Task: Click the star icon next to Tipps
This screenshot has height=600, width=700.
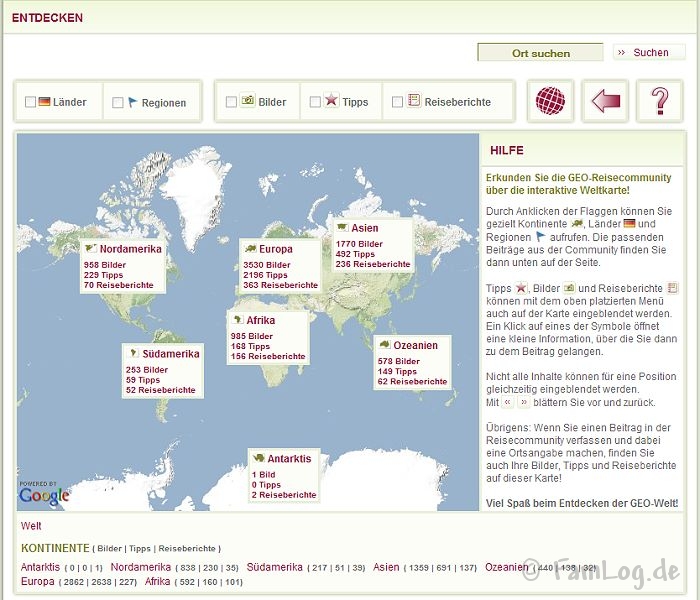Action: click(x=331, y=100)
